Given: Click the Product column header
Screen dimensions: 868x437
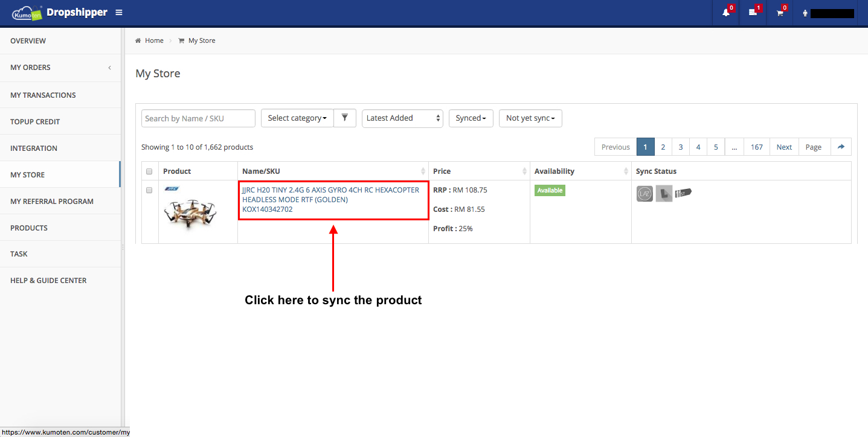Looking at the screenshot, I should [x=177, y=171].
